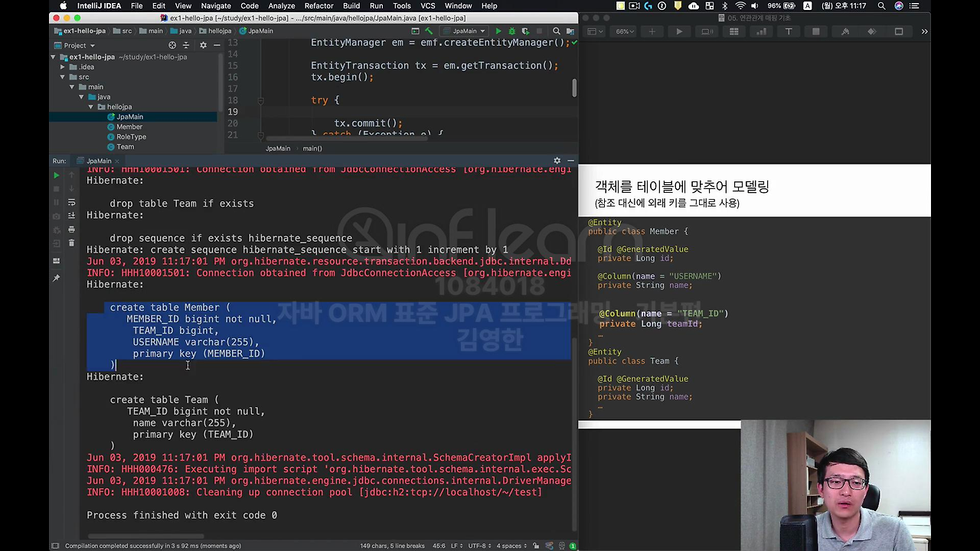Open the Tools menu

pos(402,5)
